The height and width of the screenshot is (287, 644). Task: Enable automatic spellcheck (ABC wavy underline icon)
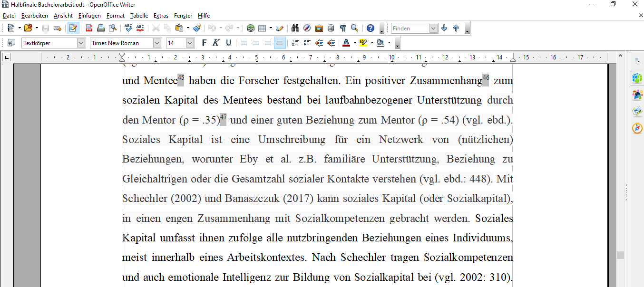[140, 28]
